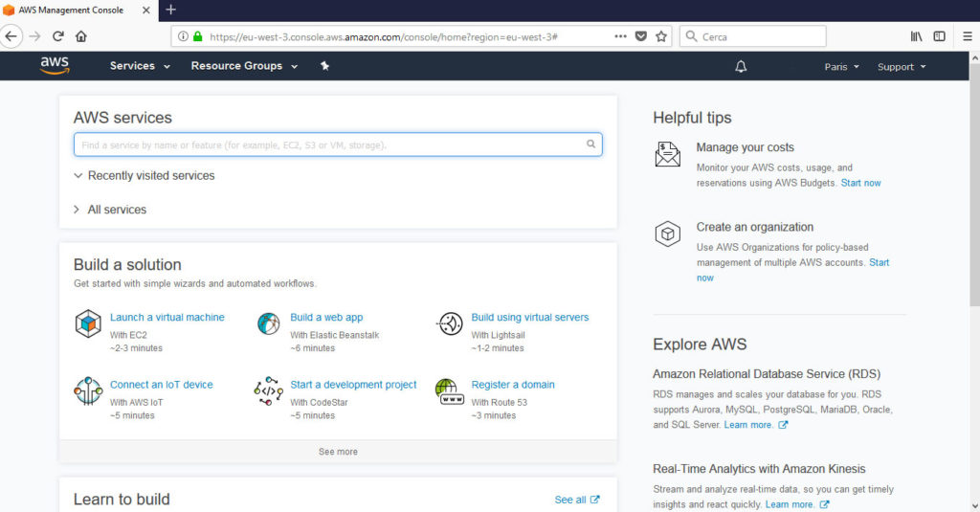Image resolution: width=980 pixels, height=512 pixels.
Task: Click Learn more for Amazon Kinesis
Action: tap(797, 504)
